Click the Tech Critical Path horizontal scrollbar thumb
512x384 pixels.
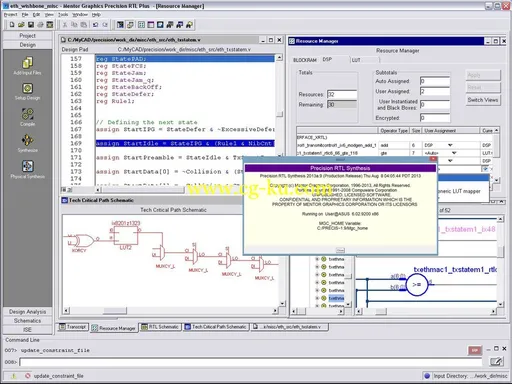tap(115, 311)
